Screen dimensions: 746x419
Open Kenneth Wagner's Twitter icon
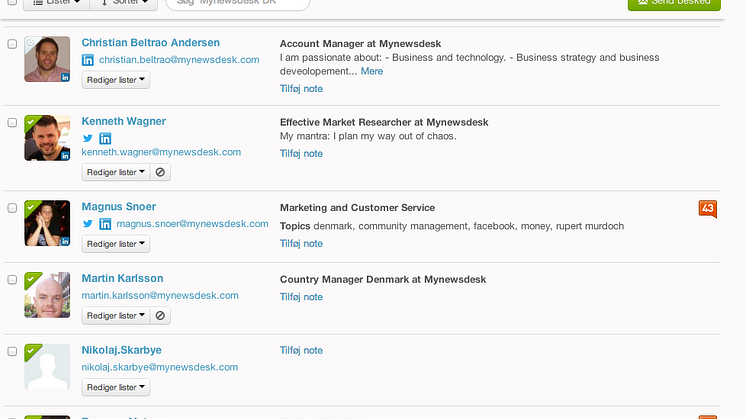[x=88, y=138]
